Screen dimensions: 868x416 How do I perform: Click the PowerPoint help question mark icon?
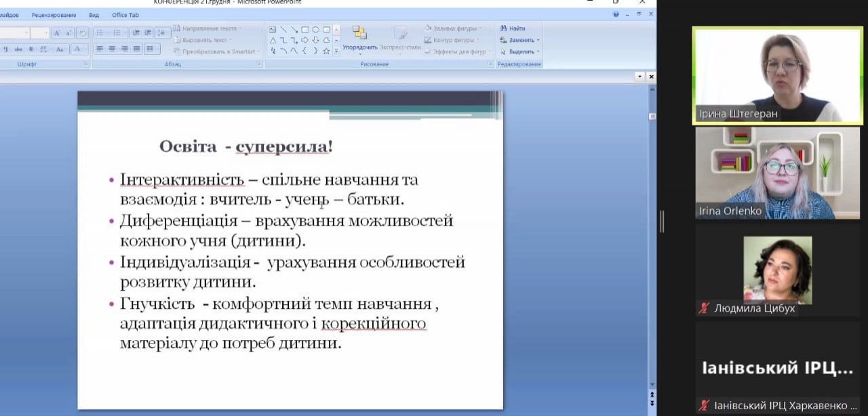[616, 14]
